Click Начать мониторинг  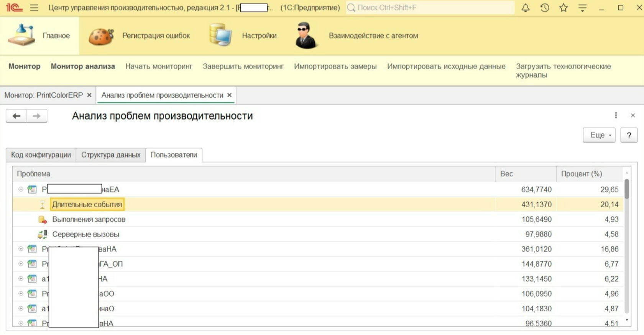tap(159, 66)
